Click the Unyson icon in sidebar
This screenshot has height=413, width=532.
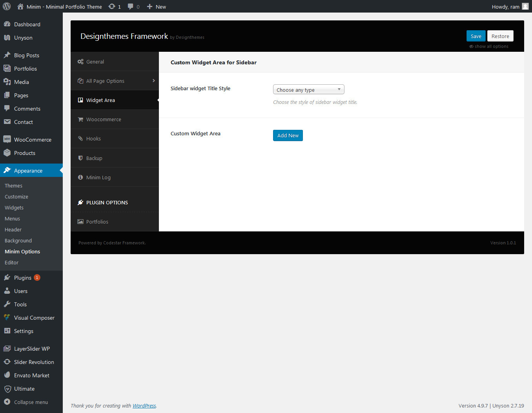[7, 38]
